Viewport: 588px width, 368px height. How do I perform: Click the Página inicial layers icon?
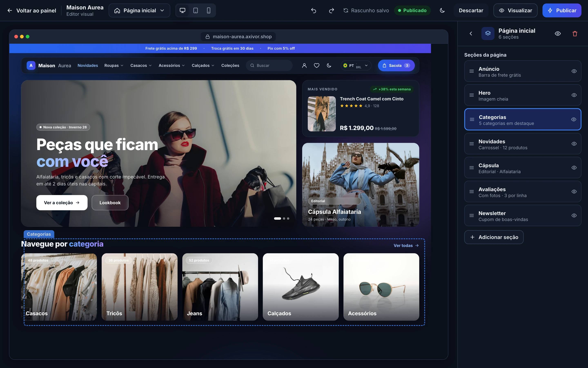(488, 34)
